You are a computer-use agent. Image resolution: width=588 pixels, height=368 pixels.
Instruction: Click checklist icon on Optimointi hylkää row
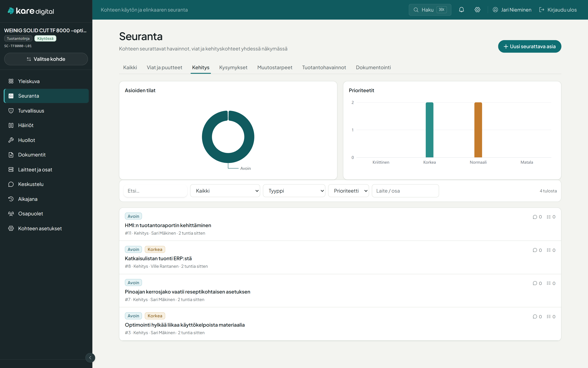(x=549, y=317)
